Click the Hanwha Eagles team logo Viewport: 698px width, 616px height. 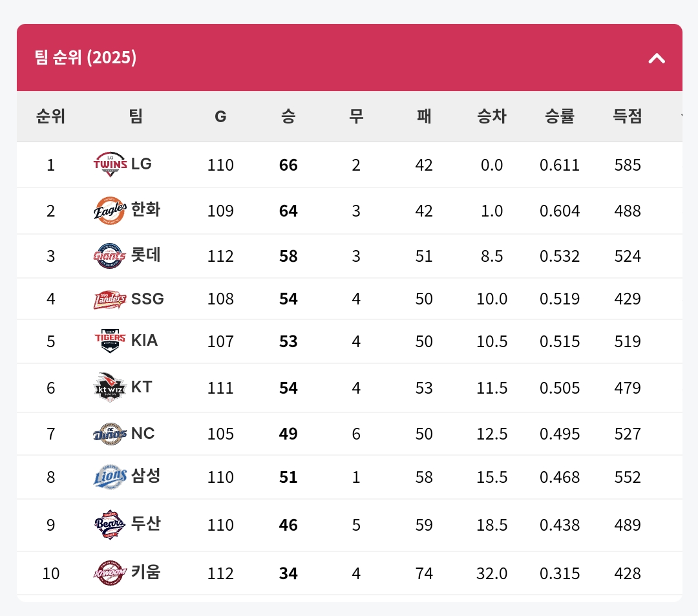(x=110, y=211)
